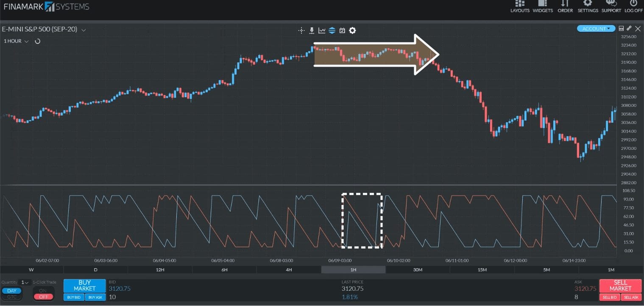644x306 pixels.
Task: Open the economic calendar icon
Action: [x=342, y=30]
